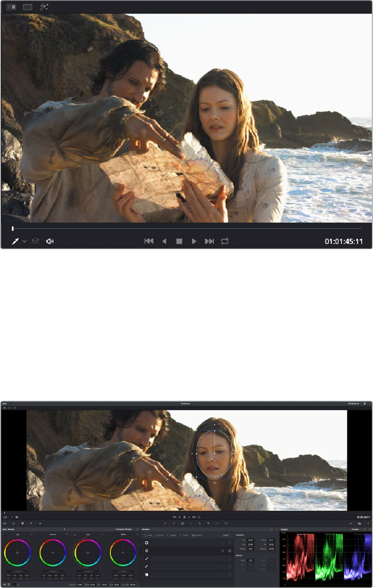The image size is (373, 588).
Task: Play in reverse in the top viewer
Action: pyautogui.click(x=164, y=241)
